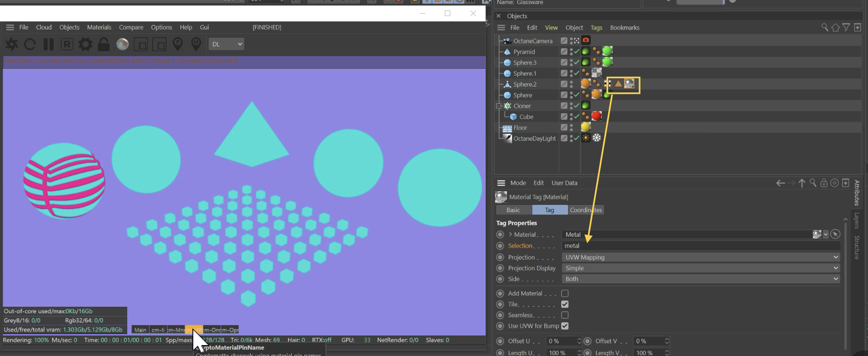Open Octane settings gear icon
Image resolution: width=868 pixels, height=356 pixels.
tap(85, 44)
